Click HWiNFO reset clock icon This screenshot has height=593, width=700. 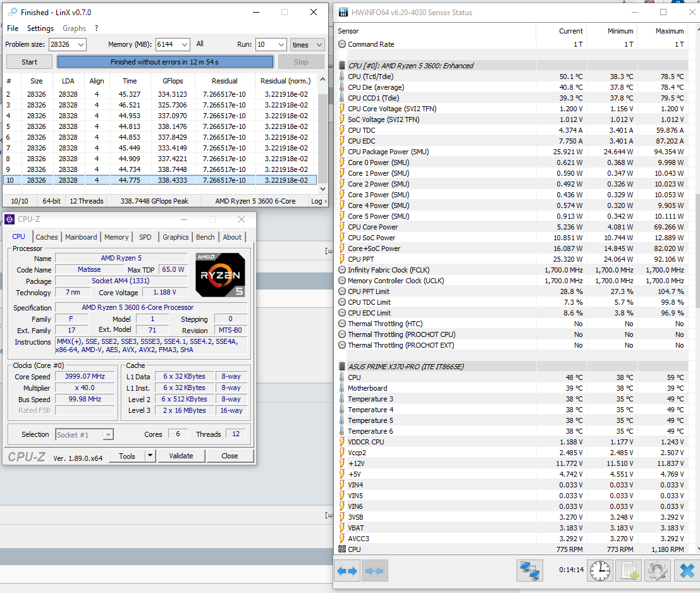pos(599,571)
